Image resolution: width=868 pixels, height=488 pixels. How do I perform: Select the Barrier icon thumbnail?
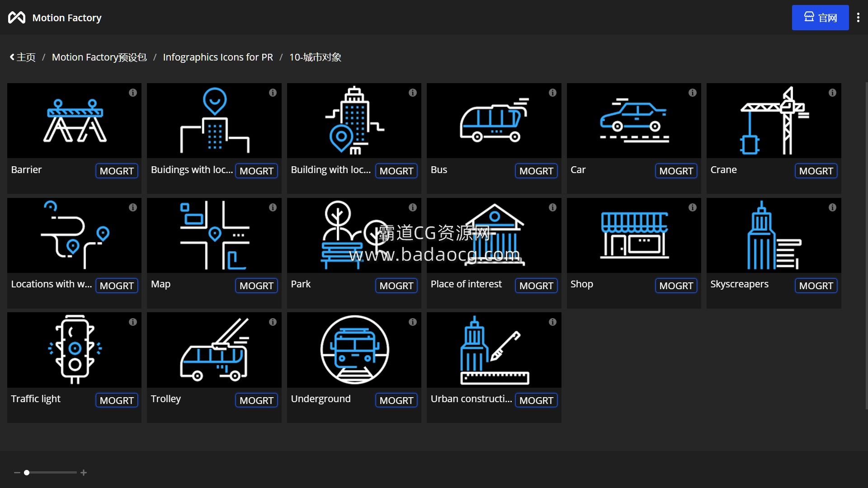pos(74,121)
